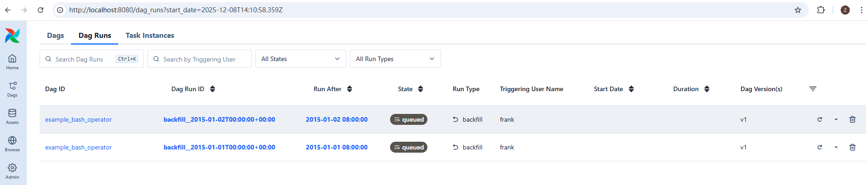
Task: Toggle sort on State column
Action: point(420,89)
